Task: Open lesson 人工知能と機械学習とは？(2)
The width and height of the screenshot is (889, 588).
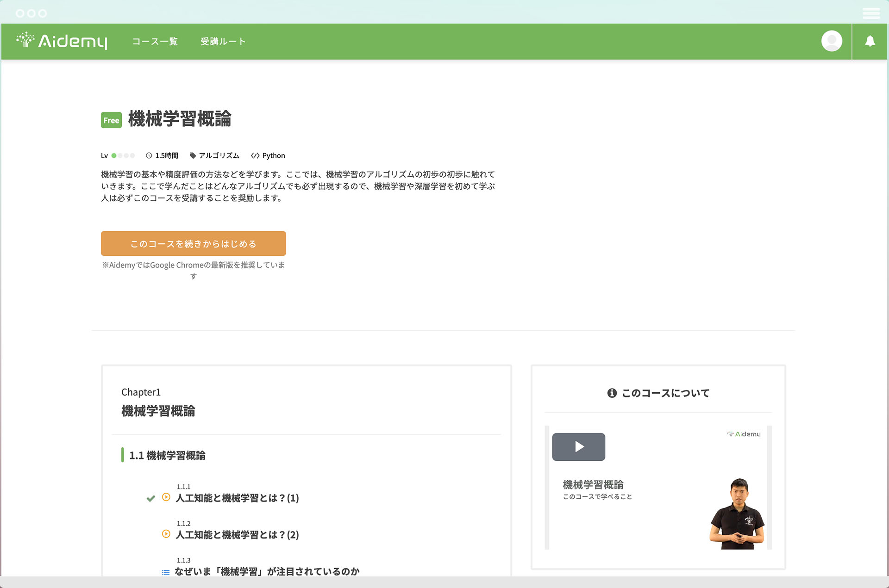Action: point(237,535)
